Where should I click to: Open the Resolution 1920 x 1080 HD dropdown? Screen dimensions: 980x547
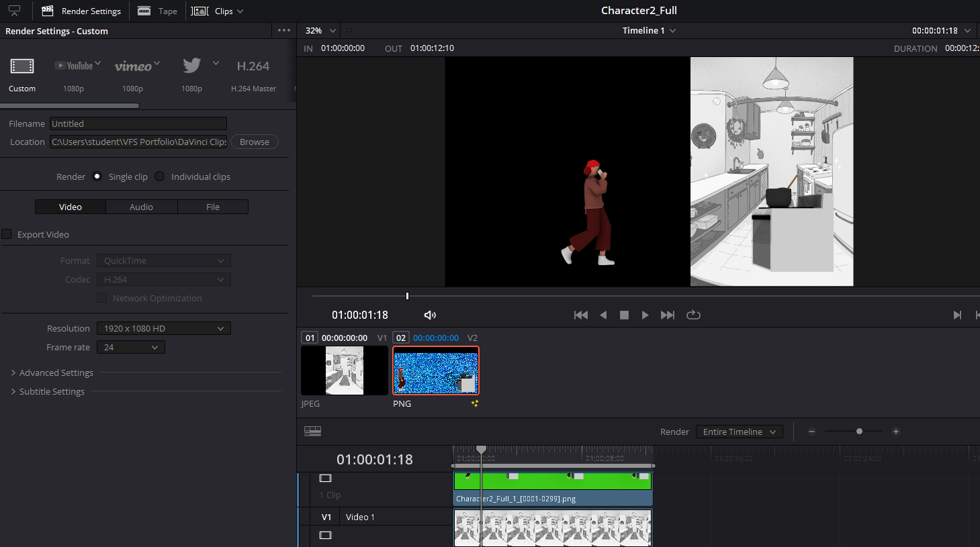coord(163,328)
